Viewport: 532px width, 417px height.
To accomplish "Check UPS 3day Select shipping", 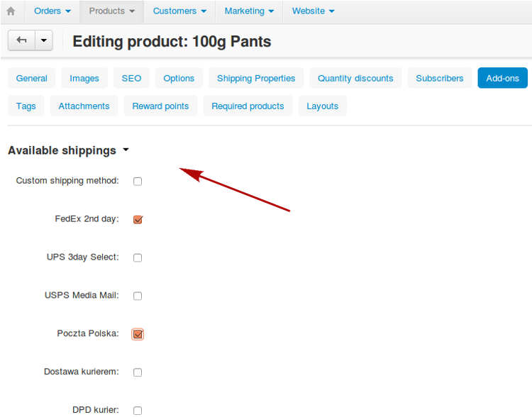I will [138, 258].
